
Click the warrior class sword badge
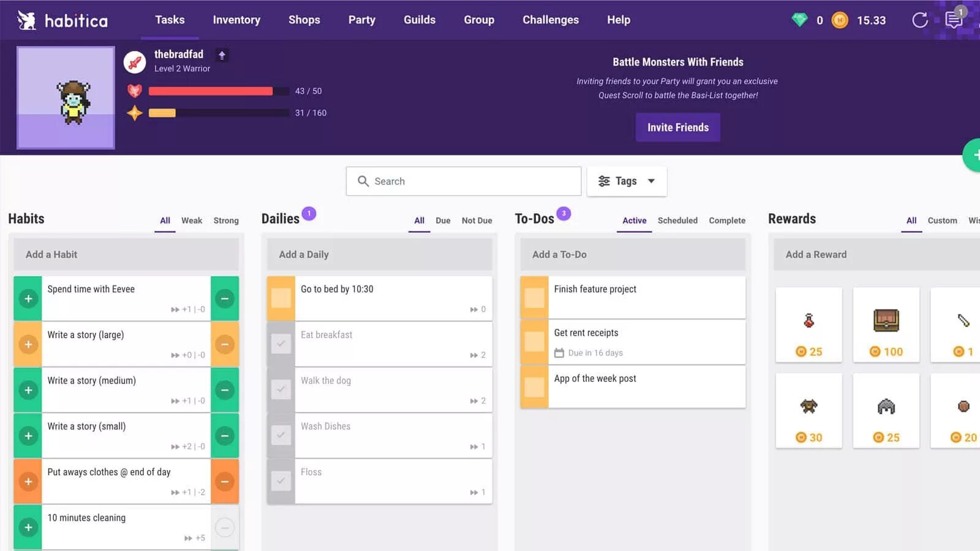click(135, 62)
